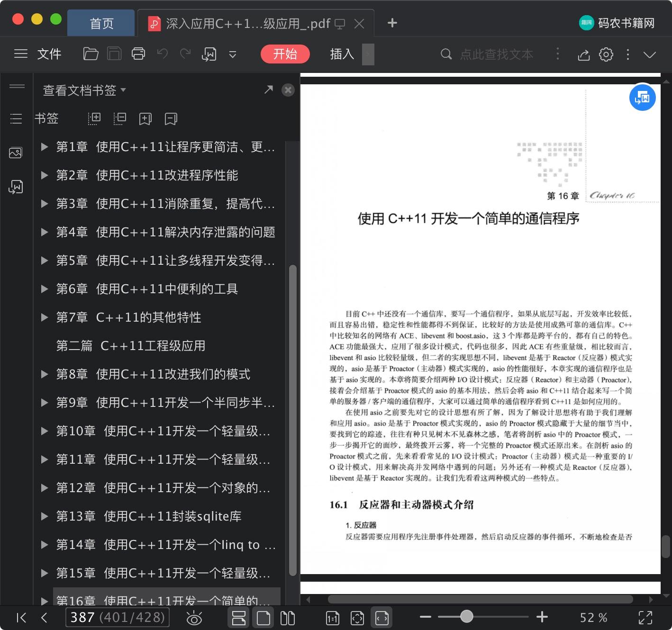The image size is (672, 630).
Task: Open the quick access toolbar dropdown
Action: (233, 54)
